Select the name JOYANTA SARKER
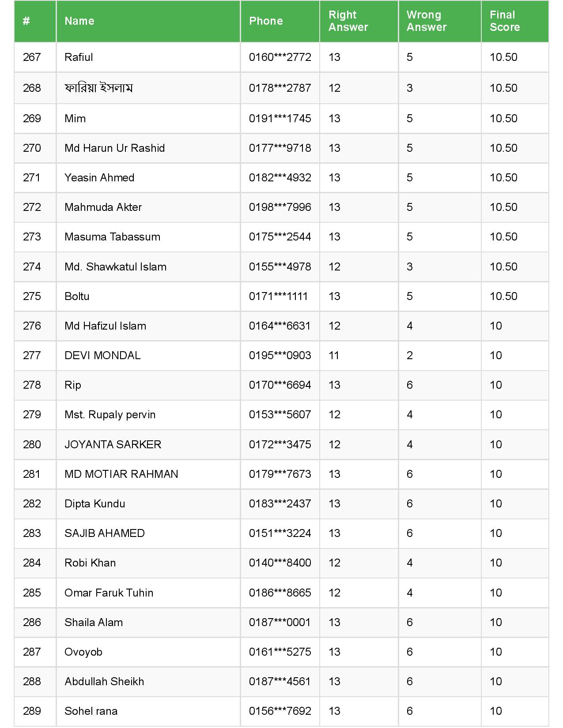 tap(113, 445)
